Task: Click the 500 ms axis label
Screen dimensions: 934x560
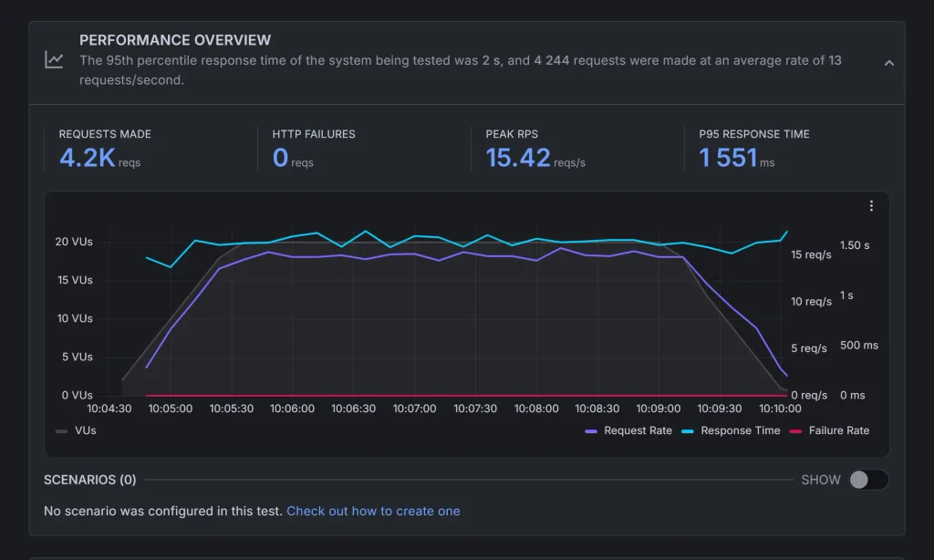Action: pos(858,346)
